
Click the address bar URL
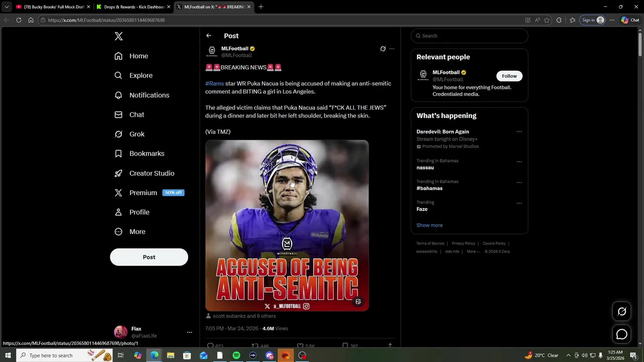107,20
